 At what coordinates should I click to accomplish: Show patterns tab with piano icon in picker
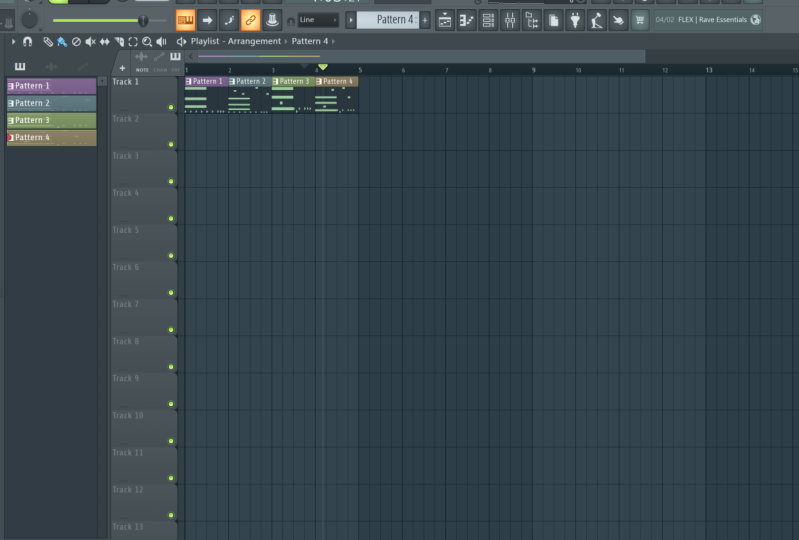point(20,66)
